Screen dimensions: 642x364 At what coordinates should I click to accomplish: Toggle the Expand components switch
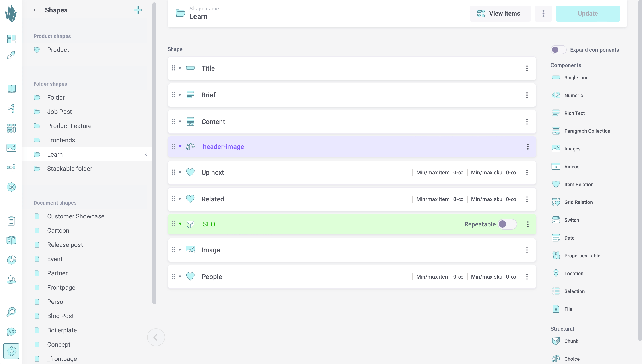558,49
